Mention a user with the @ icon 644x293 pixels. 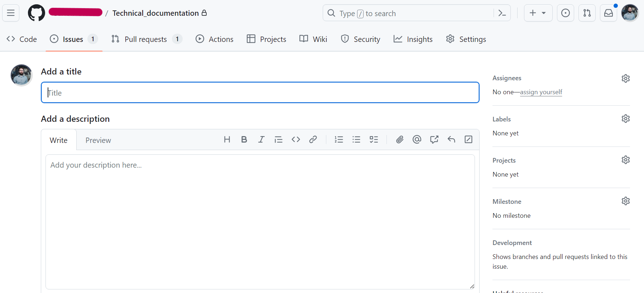click(x=417, y=140)
